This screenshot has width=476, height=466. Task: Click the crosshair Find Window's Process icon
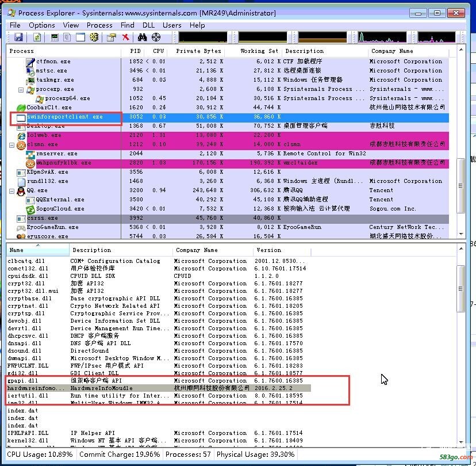click(156, 37)
